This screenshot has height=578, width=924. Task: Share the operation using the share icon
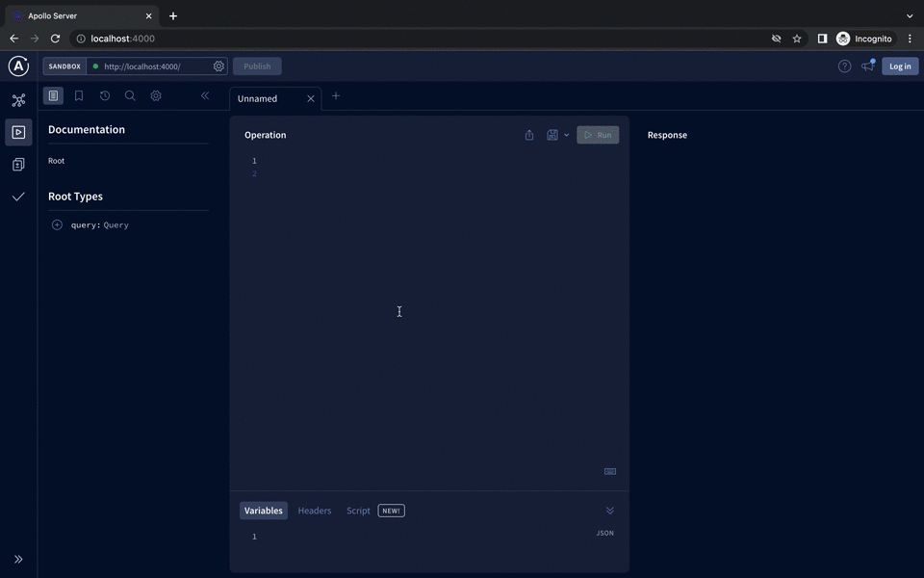[529, 135]
